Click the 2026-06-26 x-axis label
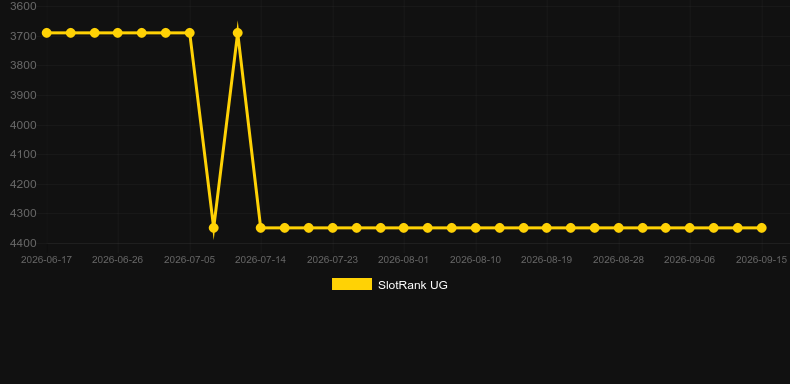 click(x=117, y=260)
